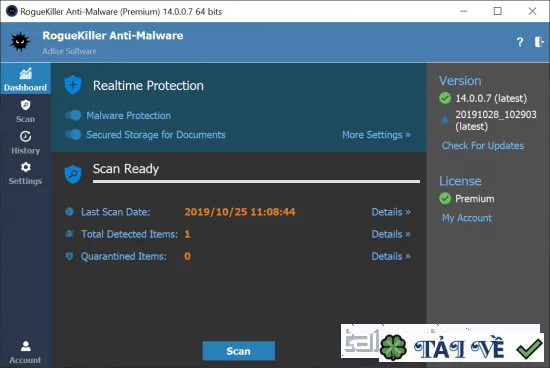Click the help question mark icon
This screenshot has width=550, height=368.
[x=520, y=42]
